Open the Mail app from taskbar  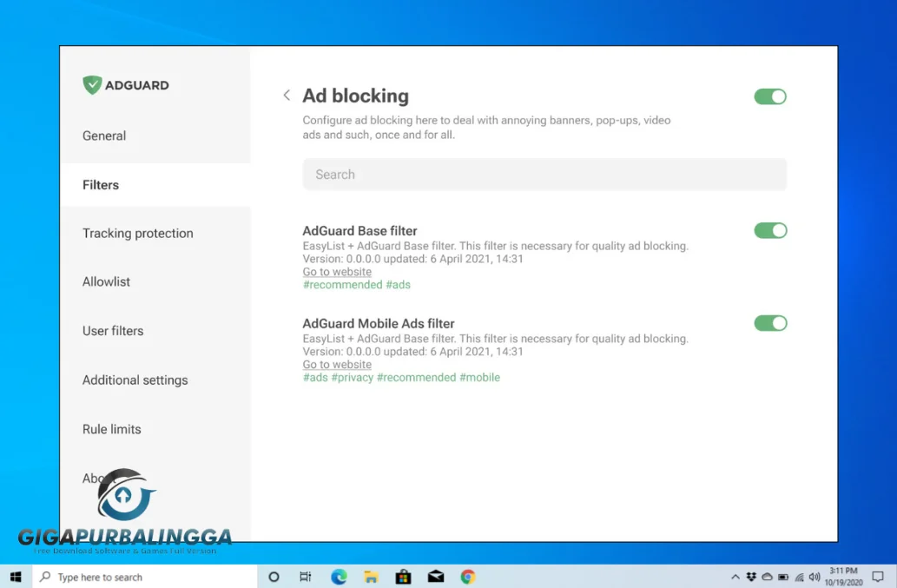click(x=435, y=576)
